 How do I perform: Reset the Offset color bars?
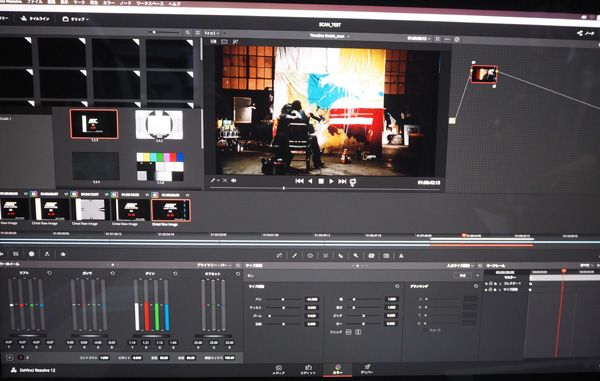click(x=238, y=274)
